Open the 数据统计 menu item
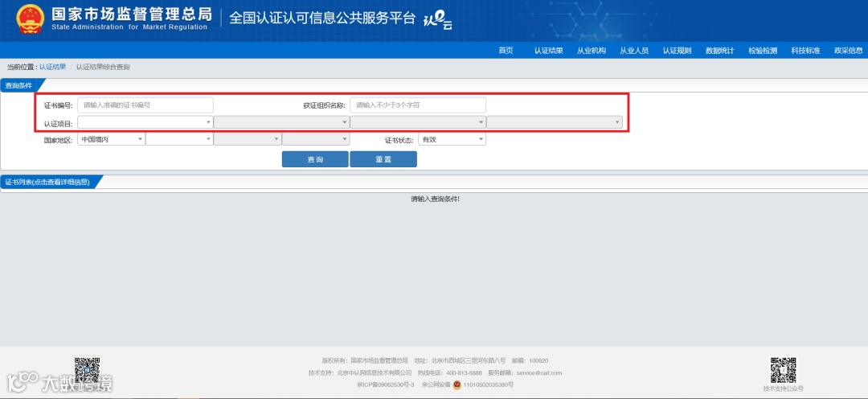Viewport: 868px width, 399px height. (719, 51)
